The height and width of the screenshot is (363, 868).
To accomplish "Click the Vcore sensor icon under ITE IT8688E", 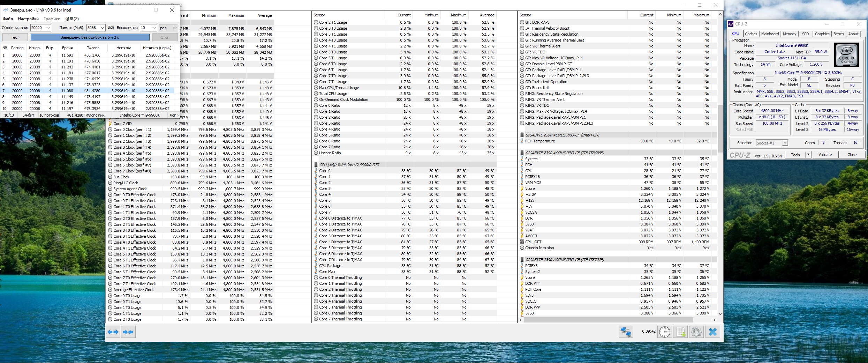I will (x=522, y=188).
